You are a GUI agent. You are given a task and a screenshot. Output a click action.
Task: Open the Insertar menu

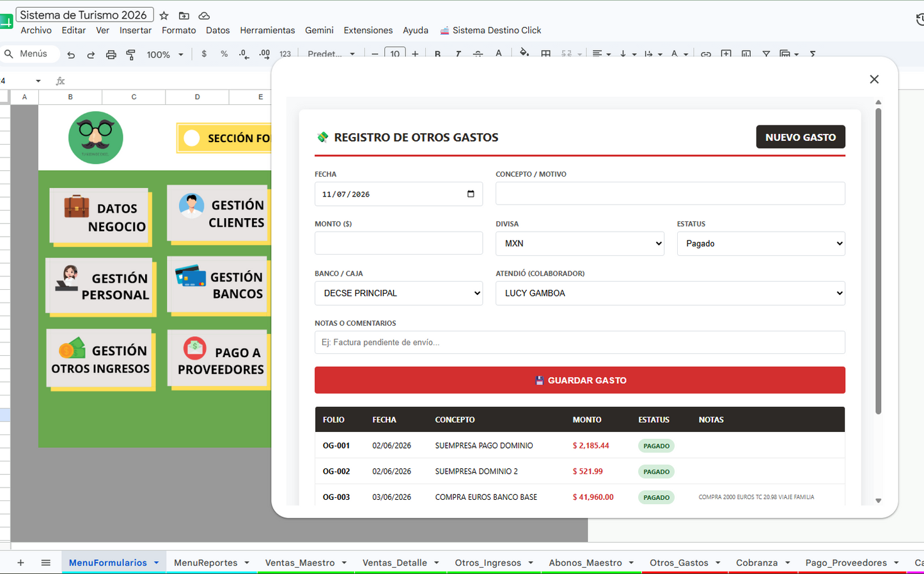[x=136, y=30]
